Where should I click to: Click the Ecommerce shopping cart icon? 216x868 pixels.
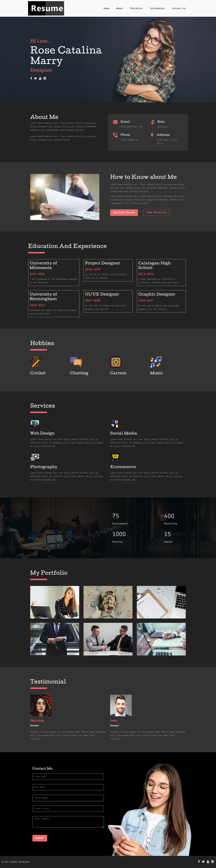[115, 457]
